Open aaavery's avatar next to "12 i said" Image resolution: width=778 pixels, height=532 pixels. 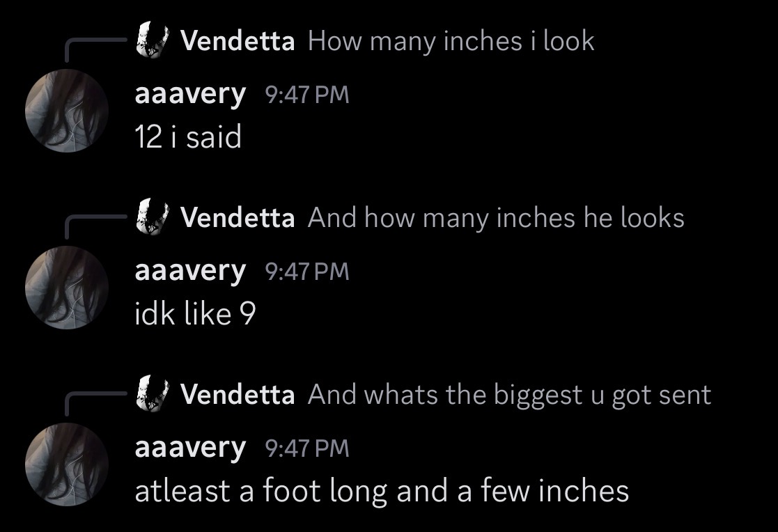click(67, 110)
